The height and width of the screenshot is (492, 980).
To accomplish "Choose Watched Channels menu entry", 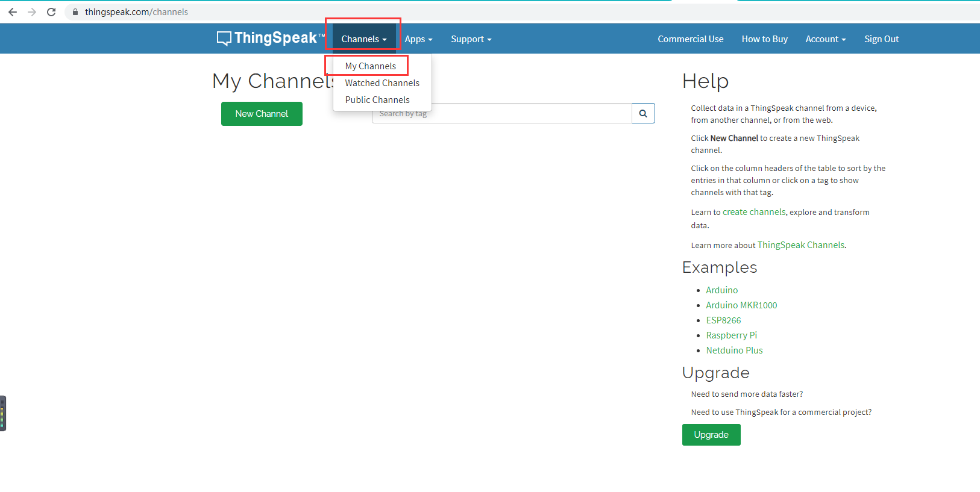I will (x=382, y=83).
